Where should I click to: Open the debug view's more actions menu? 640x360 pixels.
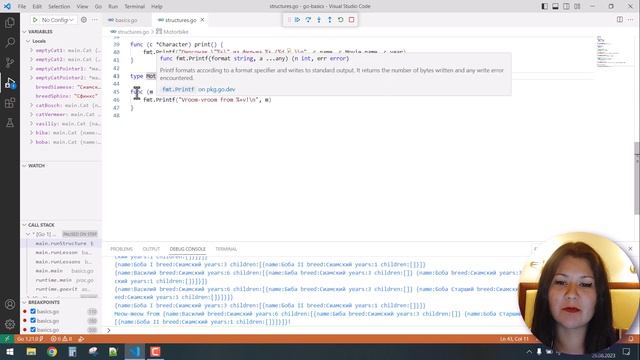click(95, 20)
